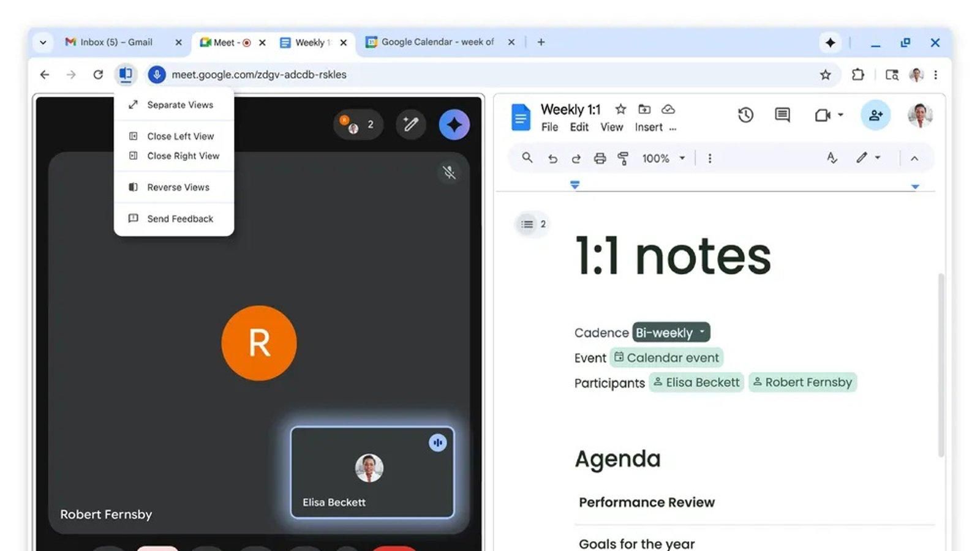Image resolution: width=980 pixels, height=551 pixels.
Task: Select Reverse Views from the split-view menu
Action: pyautogui.click(x=178, y=187)
